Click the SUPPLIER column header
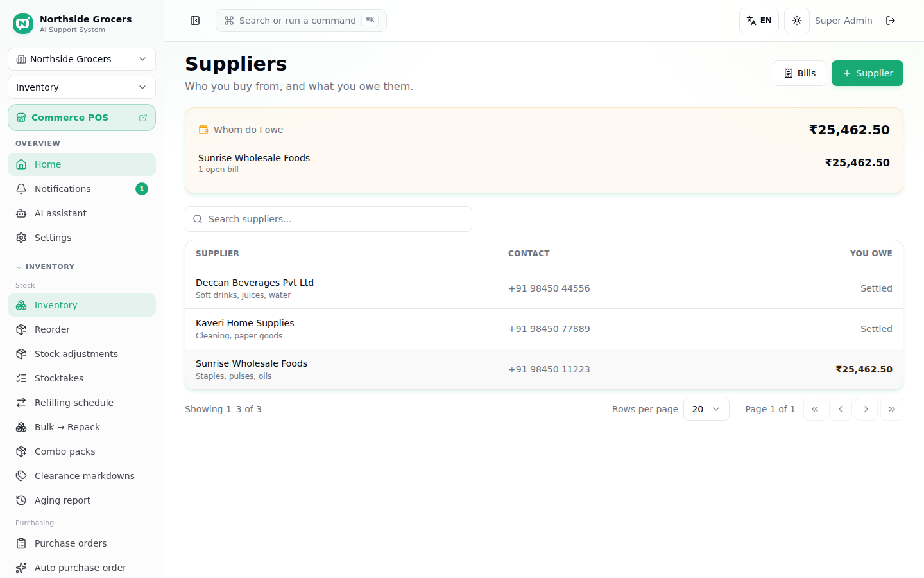This screenshot has width=924, height=578. pos(218,254)
